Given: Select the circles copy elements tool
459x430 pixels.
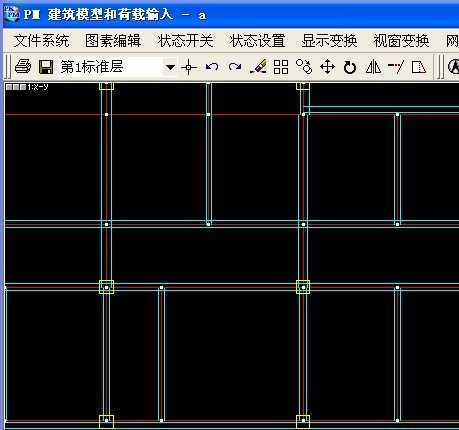Looking at the screenshot, I should click(x=304, y=67).
